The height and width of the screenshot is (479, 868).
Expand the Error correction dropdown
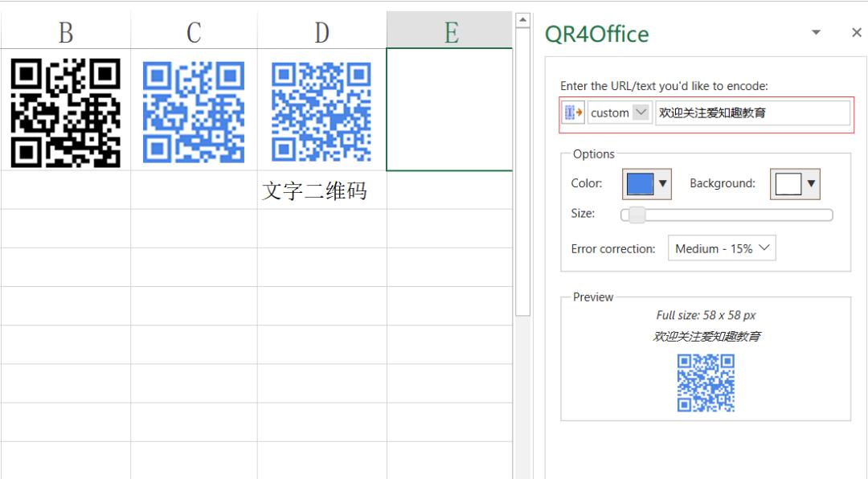point(721,248)
